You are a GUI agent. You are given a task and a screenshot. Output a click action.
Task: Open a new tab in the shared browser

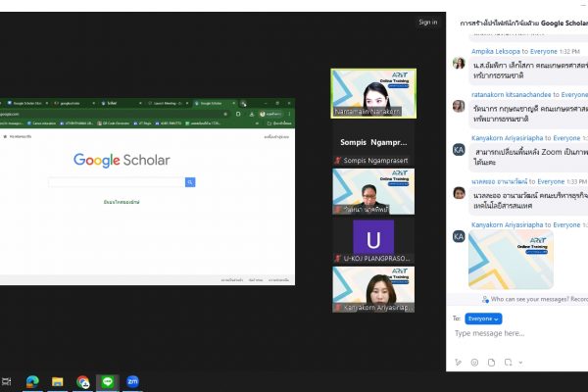[x=244, y=104]
